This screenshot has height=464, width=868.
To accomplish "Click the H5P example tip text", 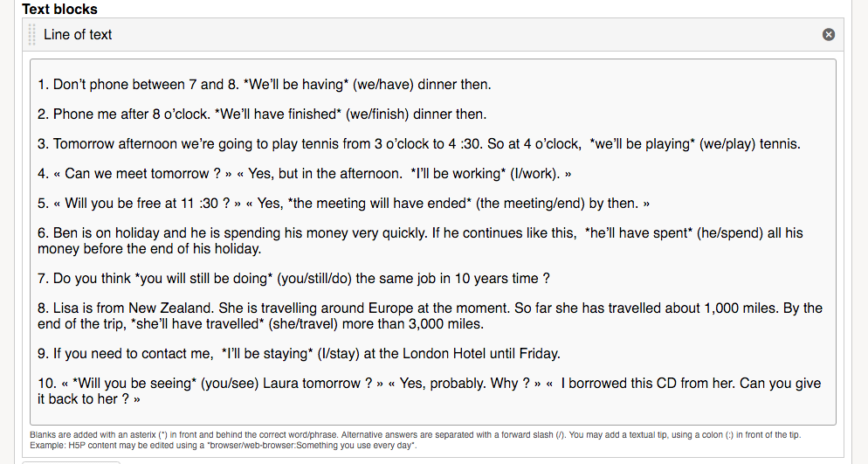I will [224, 445].
